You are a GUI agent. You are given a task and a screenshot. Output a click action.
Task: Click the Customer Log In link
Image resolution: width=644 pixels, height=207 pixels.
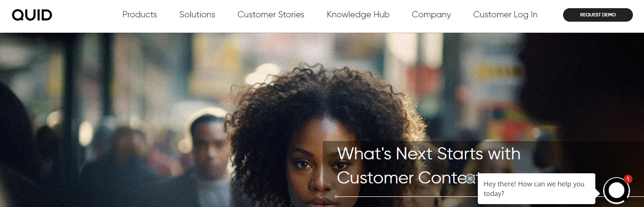pyautogui.click(x=505, y=14)
